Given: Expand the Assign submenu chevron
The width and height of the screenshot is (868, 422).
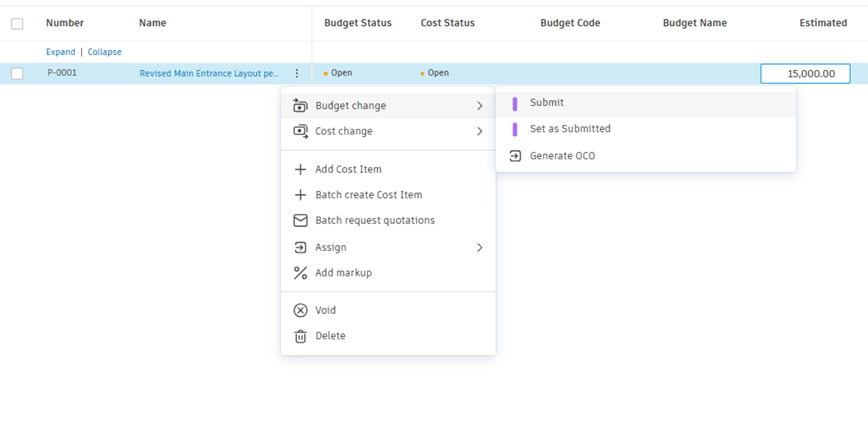Looking at the screenshot, I should (x=480, y=247).
